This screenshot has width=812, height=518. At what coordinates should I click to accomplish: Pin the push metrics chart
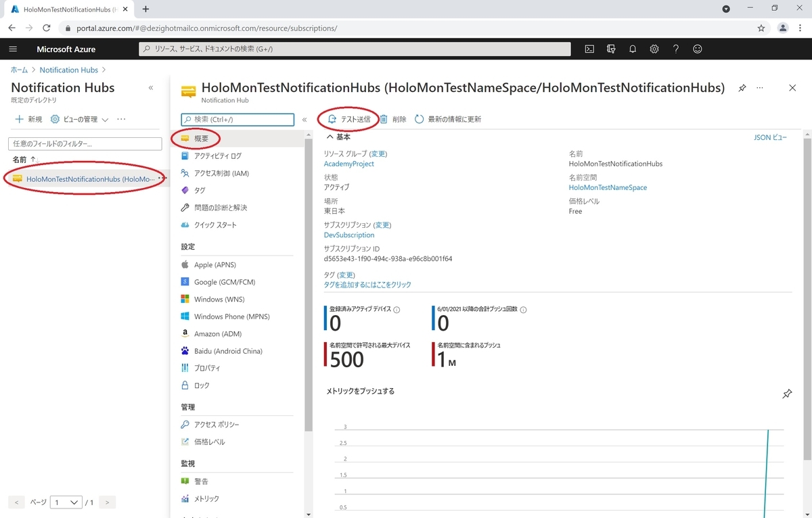[787, 394]
